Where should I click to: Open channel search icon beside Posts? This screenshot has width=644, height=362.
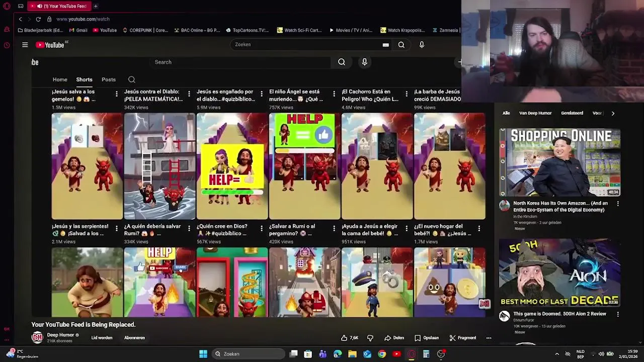132,79
